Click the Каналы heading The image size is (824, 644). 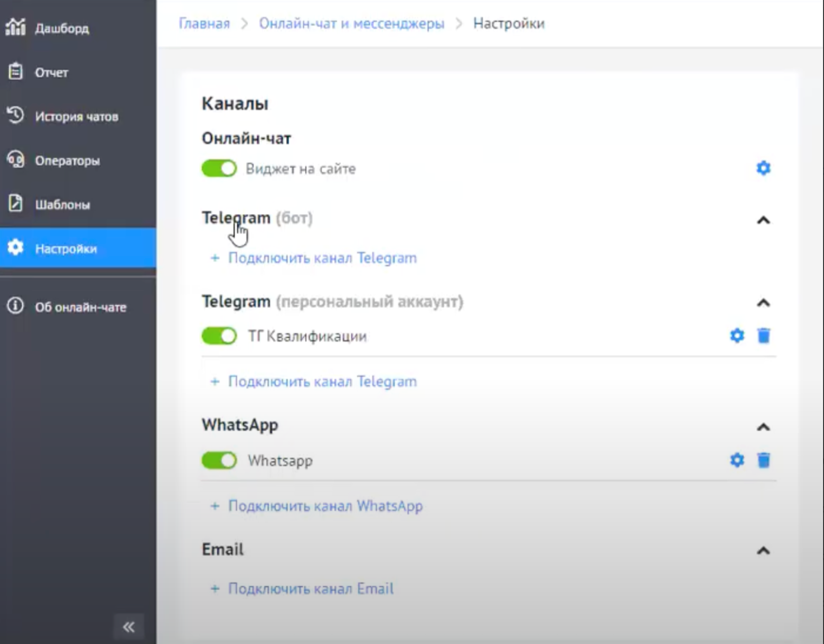(235, 104)
